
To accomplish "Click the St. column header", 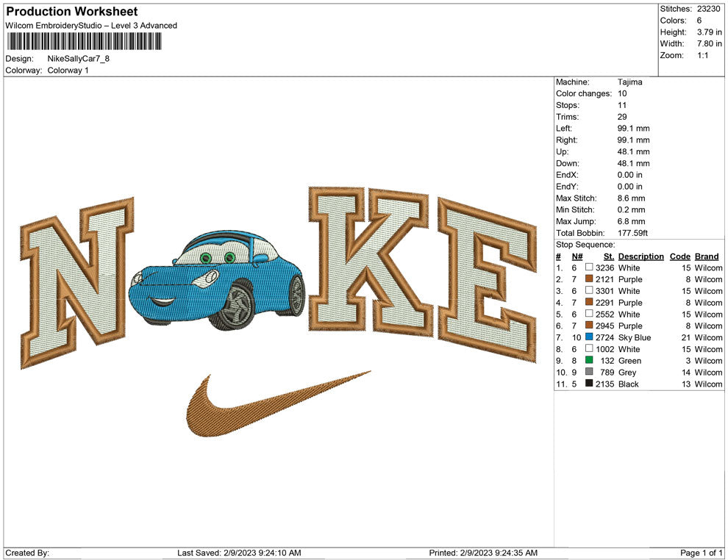I will point(608,256).
